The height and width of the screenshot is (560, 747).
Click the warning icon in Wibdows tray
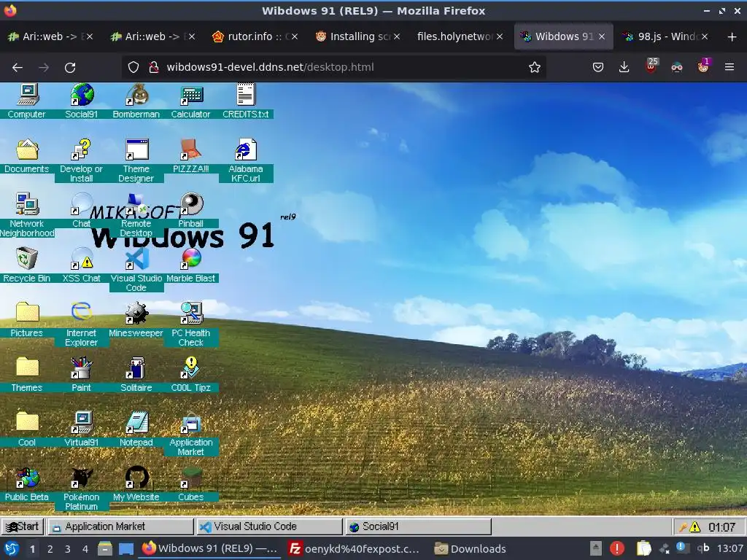695,527
